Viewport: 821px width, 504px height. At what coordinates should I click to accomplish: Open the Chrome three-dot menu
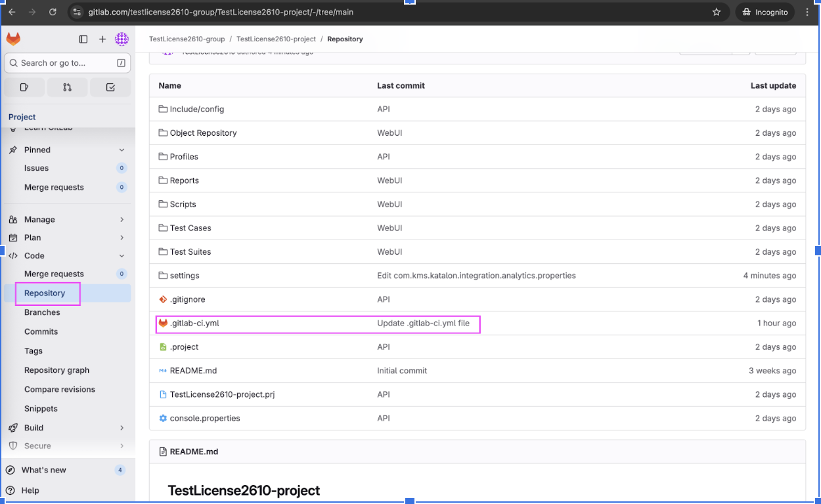tap(807, 11)
